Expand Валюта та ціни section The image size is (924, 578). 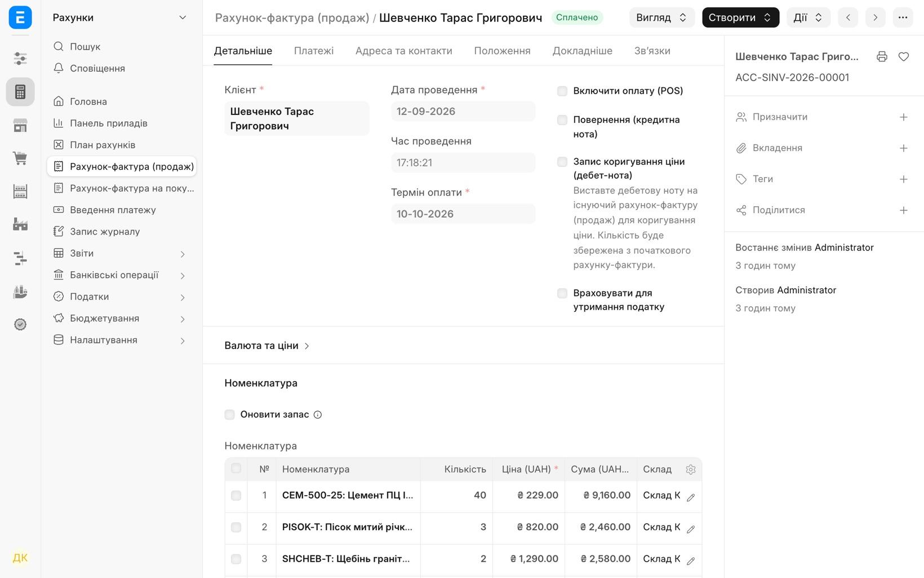267,346
